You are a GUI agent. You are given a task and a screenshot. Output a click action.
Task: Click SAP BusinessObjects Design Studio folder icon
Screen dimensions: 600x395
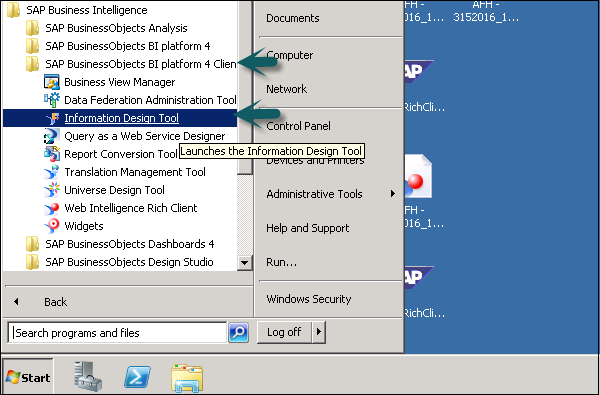(32, 262)
